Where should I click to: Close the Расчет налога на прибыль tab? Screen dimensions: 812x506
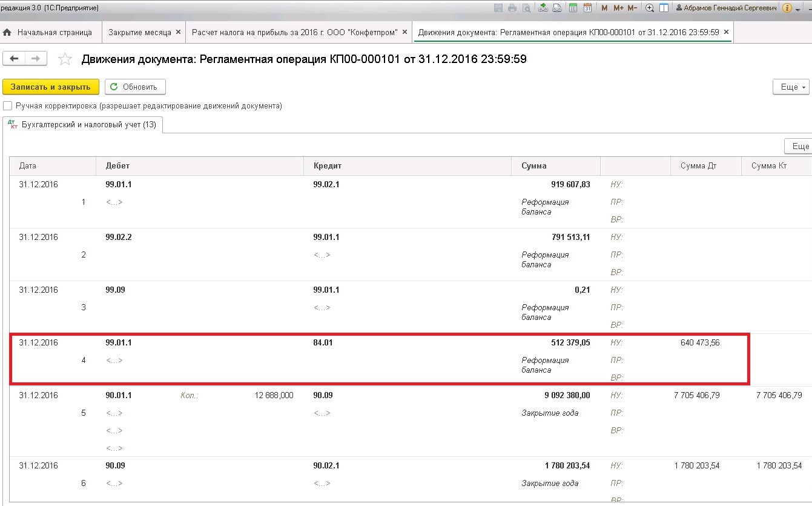[404, 32]
